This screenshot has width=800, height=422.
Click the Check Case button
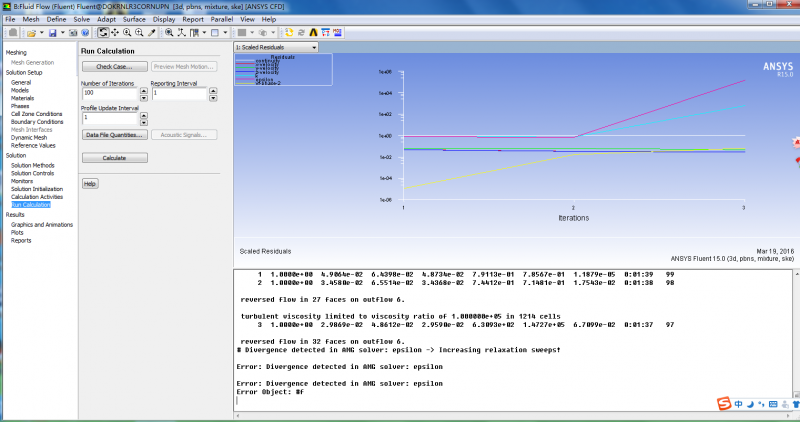[114, 66]
